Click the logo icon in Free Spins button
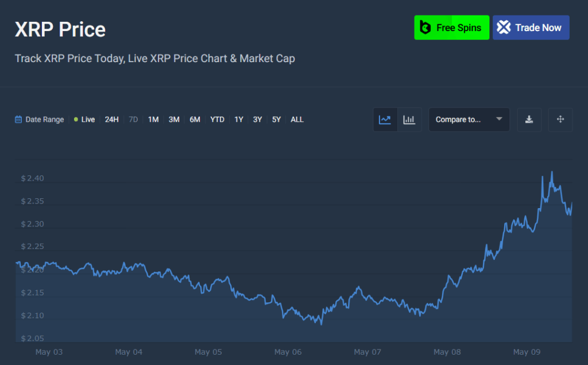This screenshot has height=365, width=588. pyautogui.click(x=425, y=28)
